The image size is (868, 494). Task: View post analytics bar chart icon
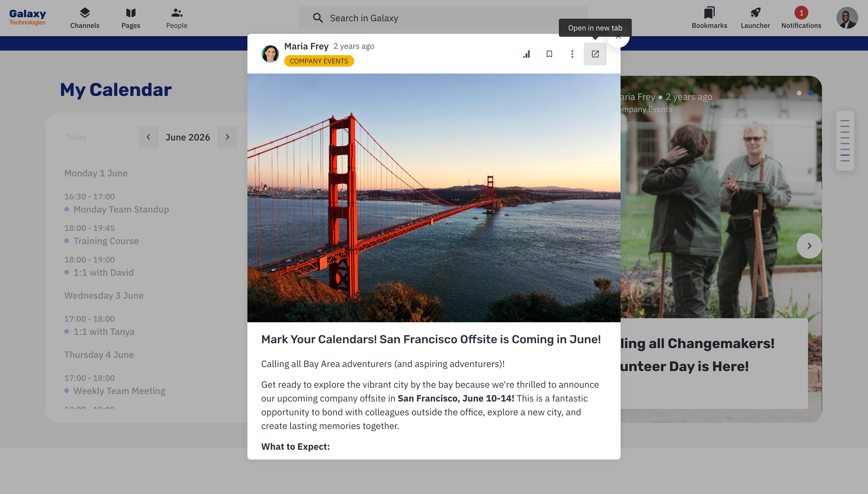[526, 54]
